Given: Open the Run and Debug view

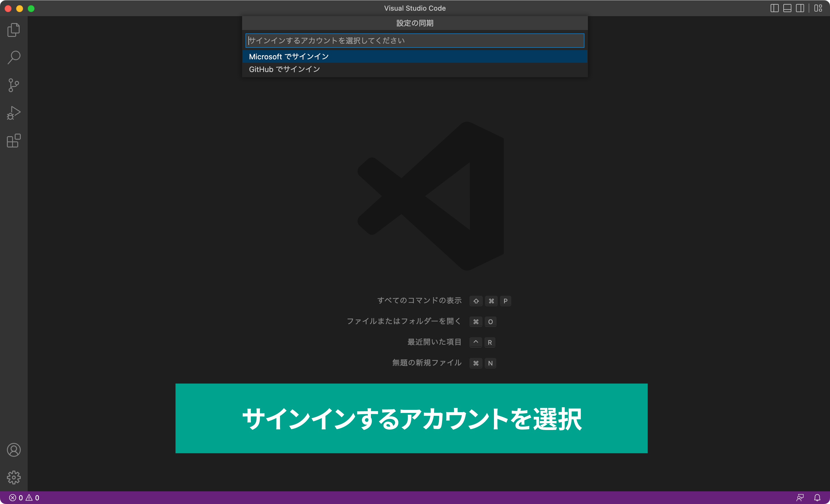Looking at the screenshot, I should coord(14,113).
